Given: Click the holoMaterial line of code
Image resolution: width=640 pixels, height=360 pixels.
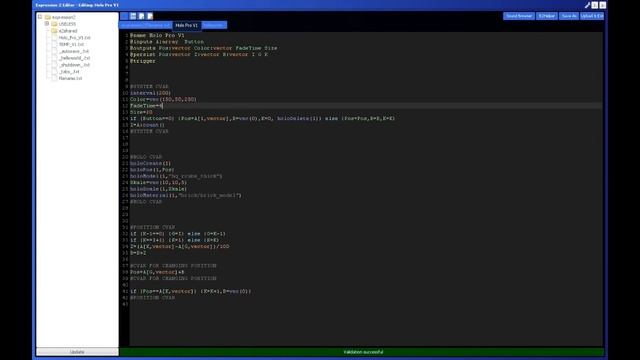Looking at the screenshot, I should 185,196.
